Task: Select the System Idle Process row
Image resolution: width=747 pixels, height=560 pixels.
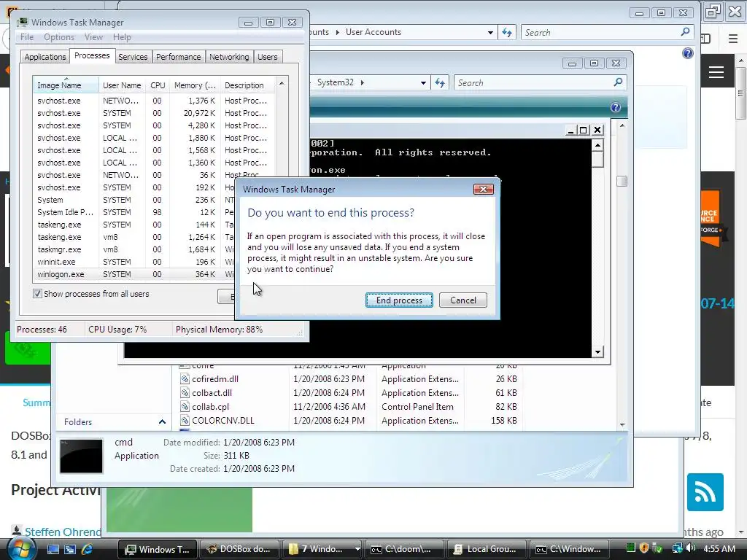Action: [x=133, y=212]
